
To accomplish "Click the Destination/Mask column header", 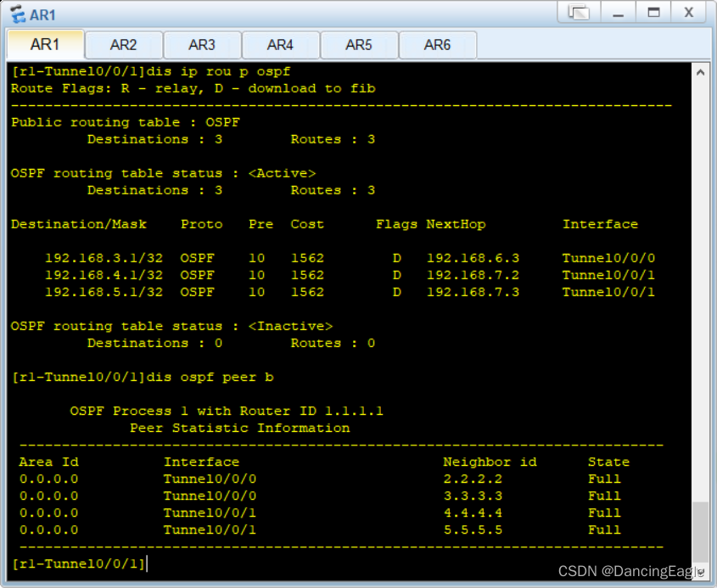I will 79,224.
